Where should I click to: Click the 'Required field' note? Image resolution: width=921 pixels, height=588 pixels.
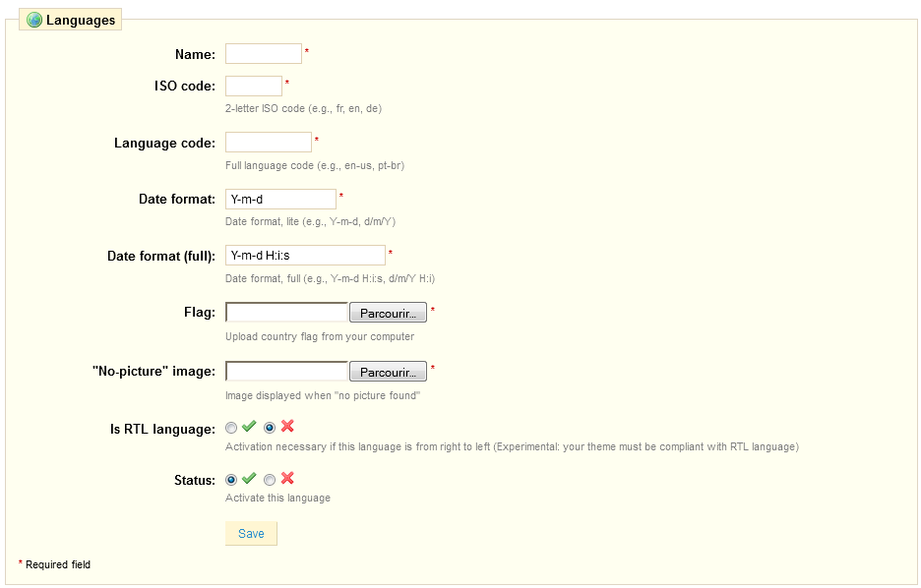point(58,564)
